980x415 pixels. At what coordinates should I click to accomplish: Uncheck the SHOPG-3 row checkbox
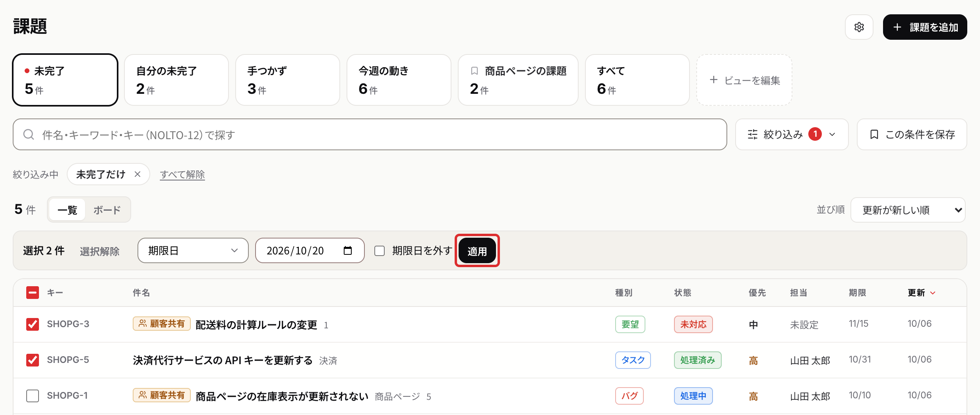coord(33,324)
